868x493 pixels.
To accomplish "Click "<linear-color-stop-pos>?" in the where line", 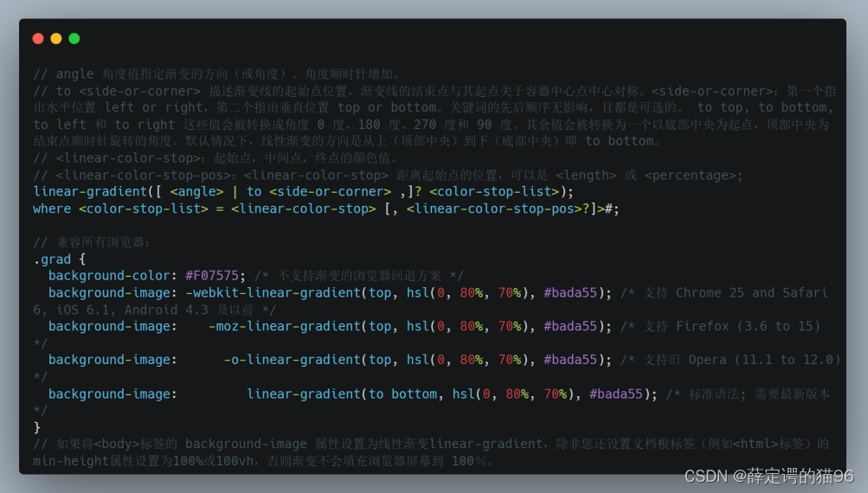I will (x=498, y=209).
